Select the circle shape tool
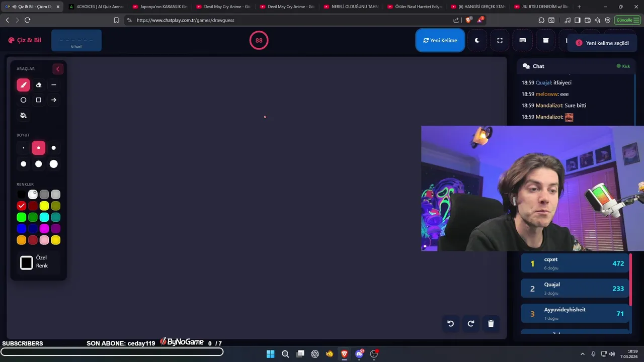644x362 pixels. (x=23, y=100)
